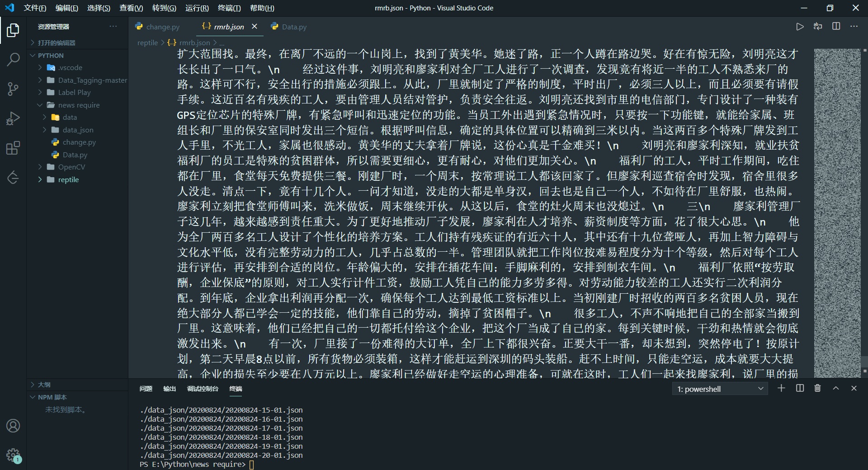Open the editor more actions '...' button
Screen dimensions: 868x470
(x=854, y=27)
